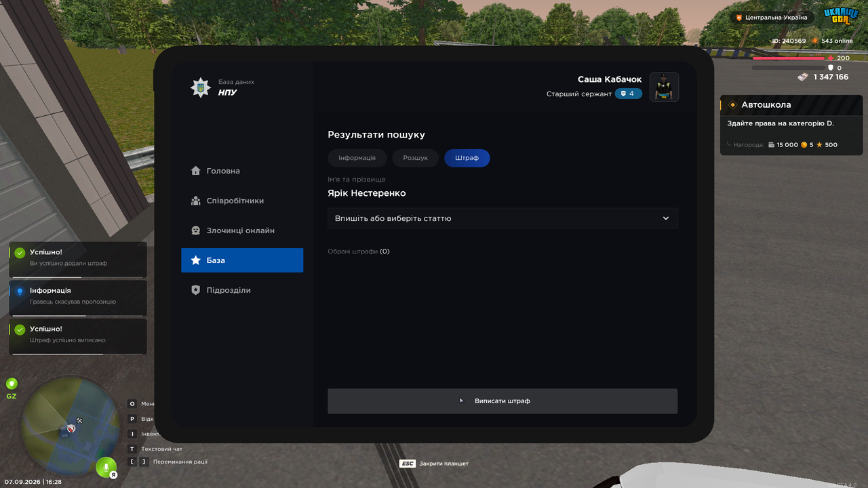Click the date and time 07.09.2026 | 16:28
The height and width of the screenshot is (488, 868).
pos(33,482)
